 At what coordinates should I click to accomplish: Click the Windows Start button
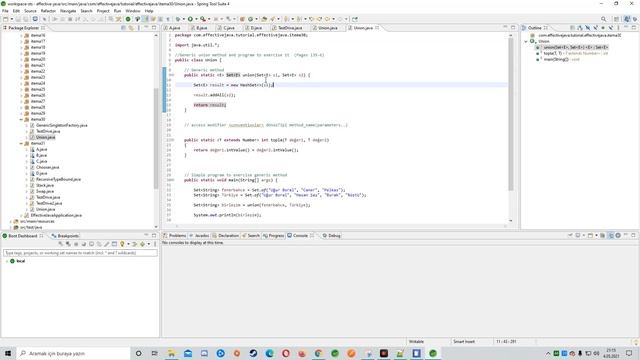point(8,353)
